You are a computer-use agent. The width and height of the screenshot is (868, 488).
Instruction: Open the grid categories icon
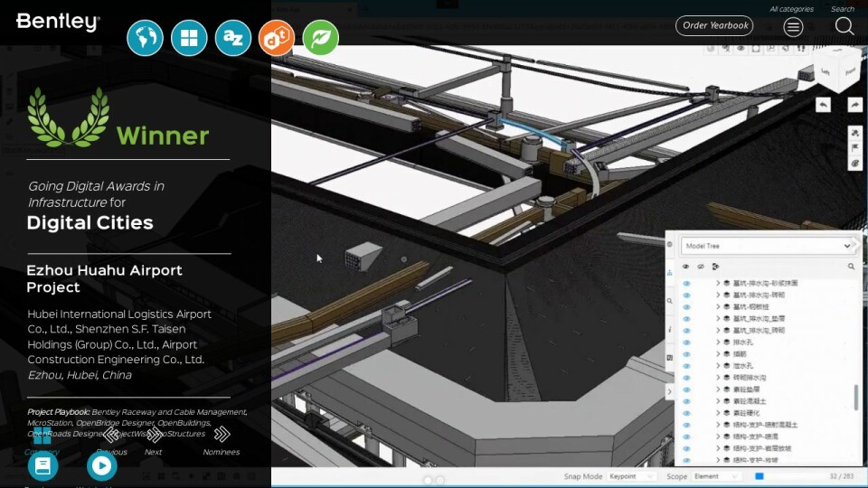(x=189, y=38)
